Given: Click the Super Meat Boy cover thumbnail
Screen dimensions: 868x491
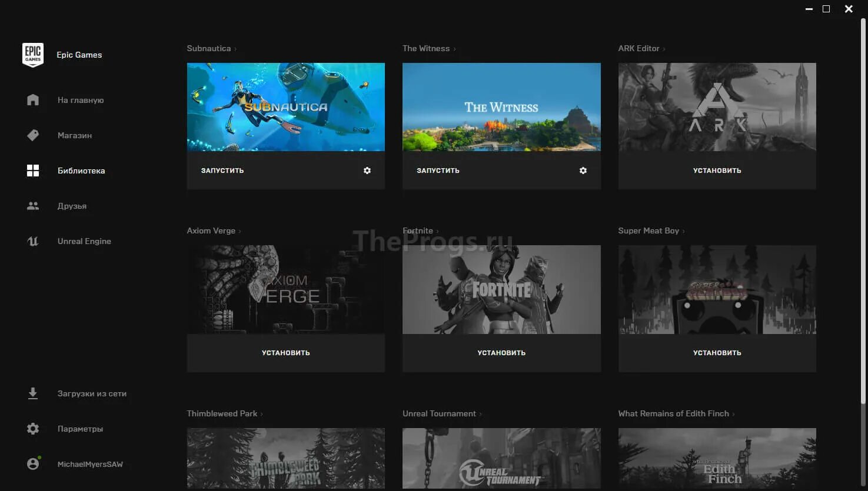Looking at the screenshot, I should click(x=717, y=289).
